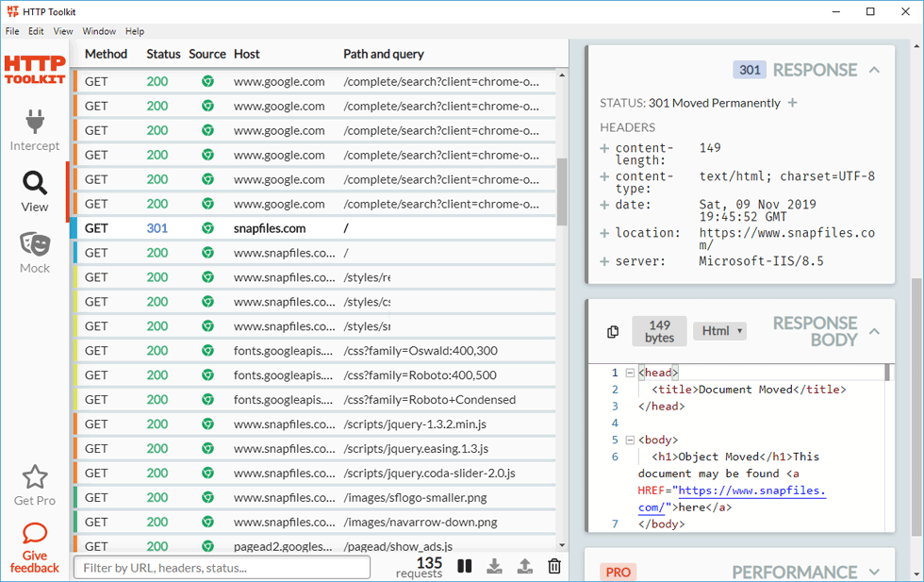Open the File menu

(12, 31)
